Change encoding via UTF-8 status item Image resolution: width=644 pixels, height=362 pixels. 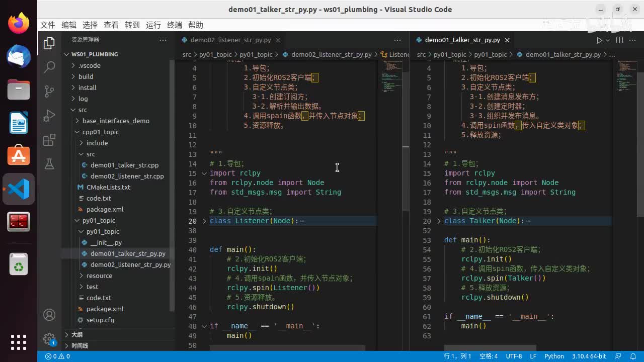coord(514,356)
